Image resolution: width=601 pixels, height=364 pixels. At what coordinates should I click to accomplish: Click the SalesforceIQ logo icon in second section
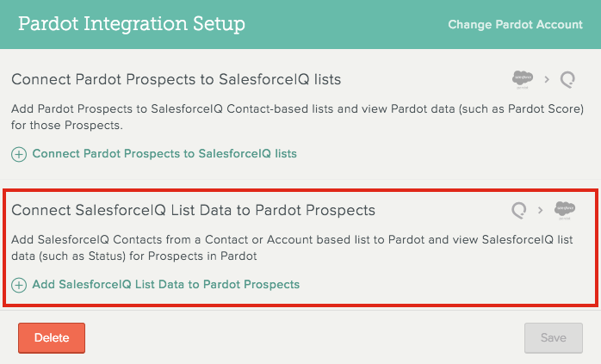click(x=519, y=210)
